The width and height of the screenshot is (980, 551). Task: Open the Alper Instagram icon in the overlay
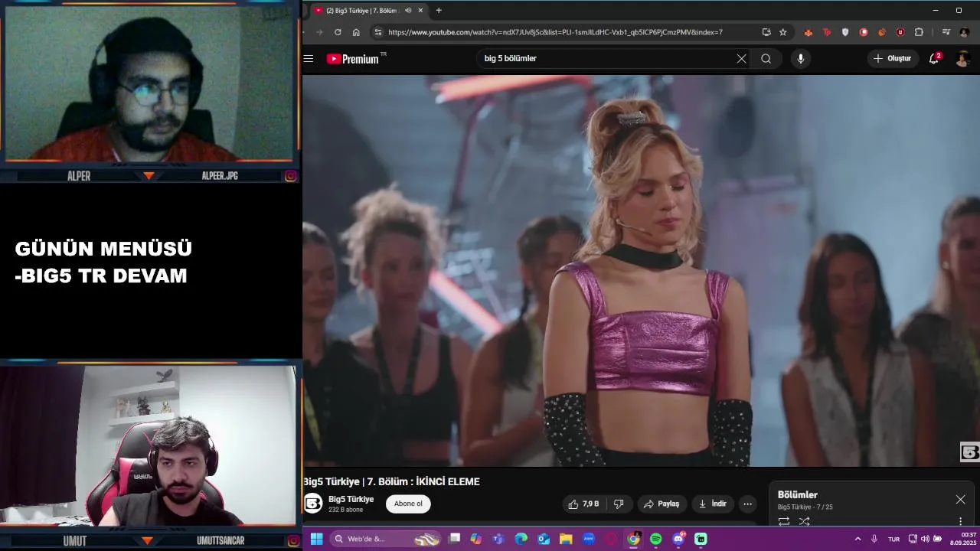click(x=291, y=176)
